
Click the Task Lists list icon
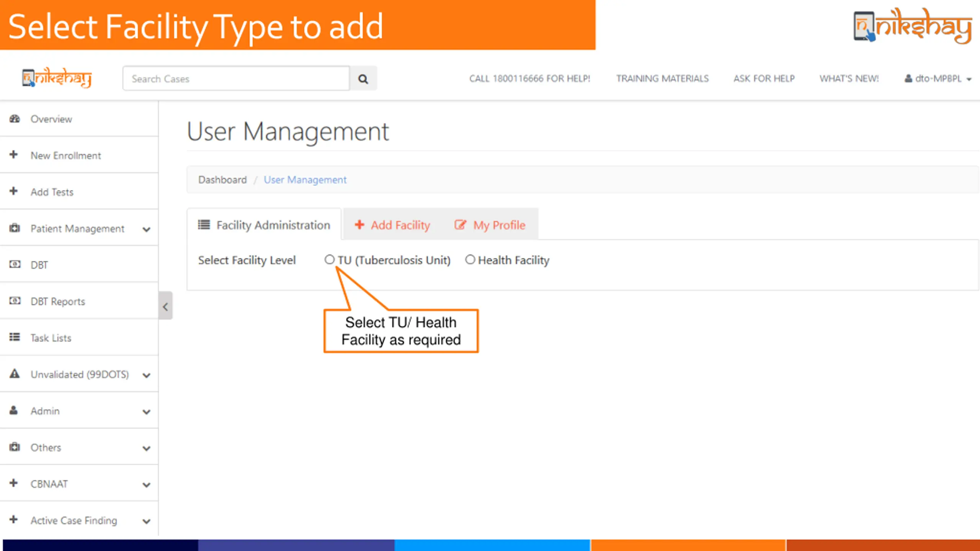[x=15, y=337]
